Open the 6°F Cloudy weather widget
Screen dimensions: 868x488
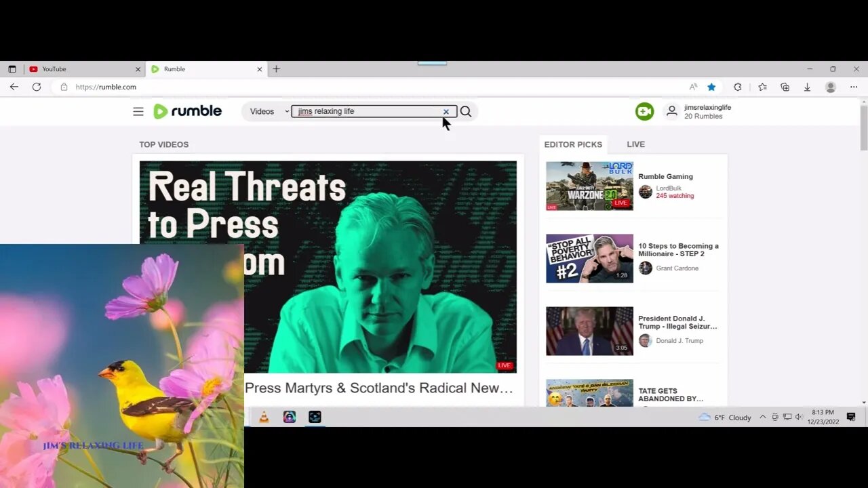(x=725, y=418)
